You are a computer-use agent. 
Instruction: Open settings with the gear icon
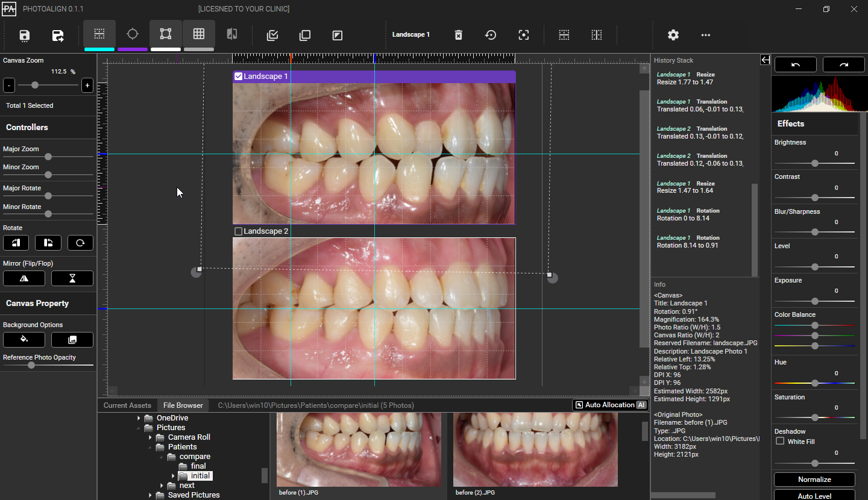[673, 35]
